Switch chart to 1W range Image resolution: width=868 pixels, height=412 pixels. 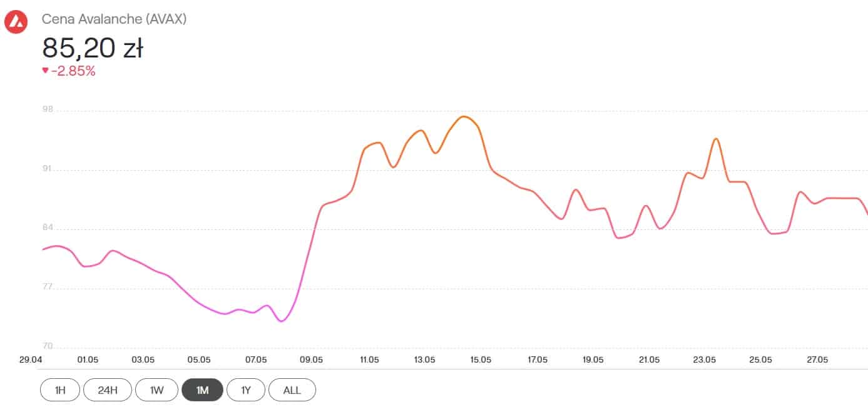156,390
